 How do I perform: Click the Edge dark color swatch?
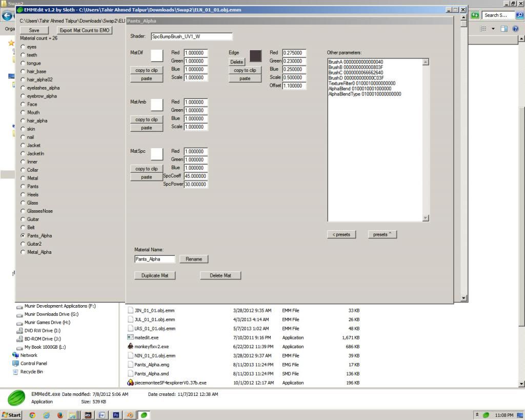click(255, 55)
